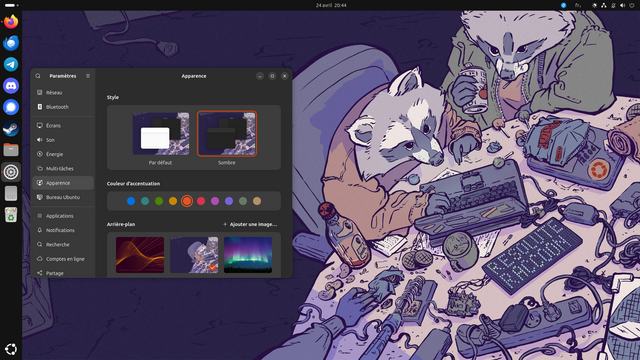Open the search icon in Paramètres sidebar
The height and width of the screenshot is (360, 640).
click(x=38, y=76)
